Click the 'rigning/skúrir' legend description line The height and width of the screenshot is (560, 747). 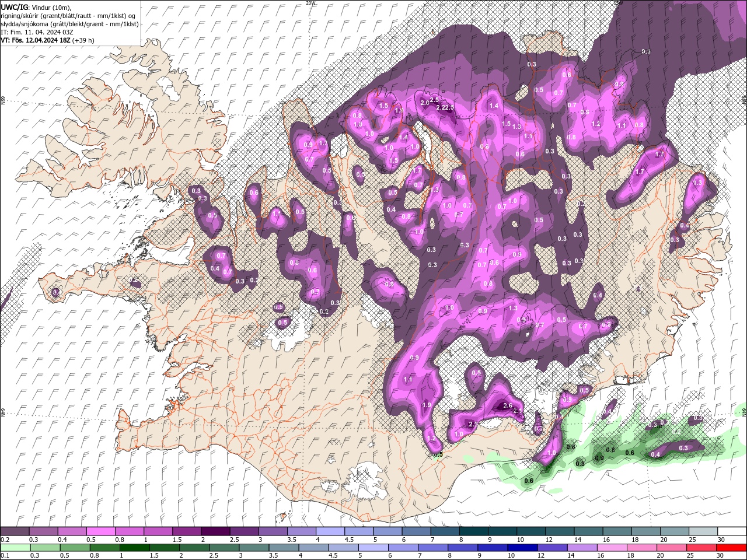[67, 15]
